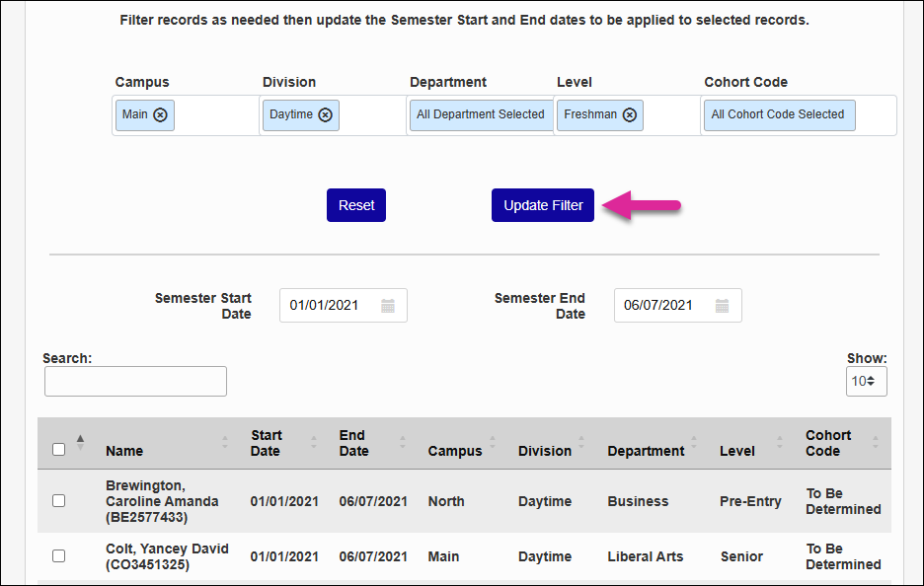Open the Level filter dropdown
This screenshot has width=924, height=586.
pyautogui.click(x=628, y=115)
